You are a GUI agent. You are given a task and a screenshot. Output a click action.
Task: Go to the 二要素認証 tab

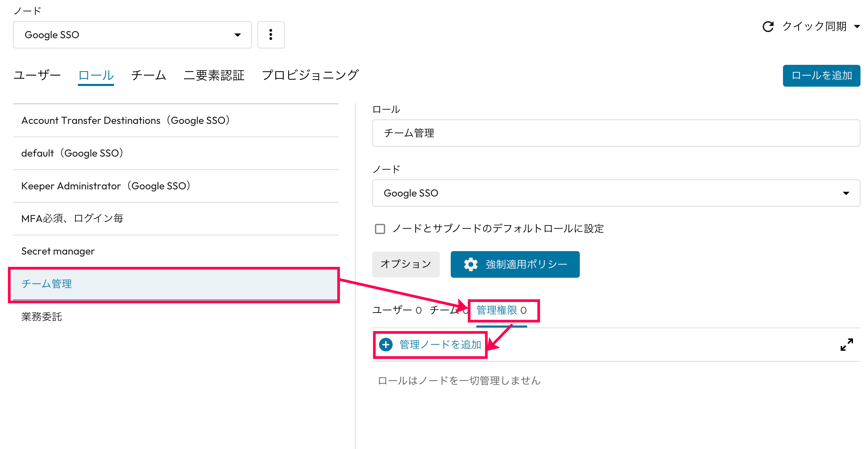[x=214, y=75]
